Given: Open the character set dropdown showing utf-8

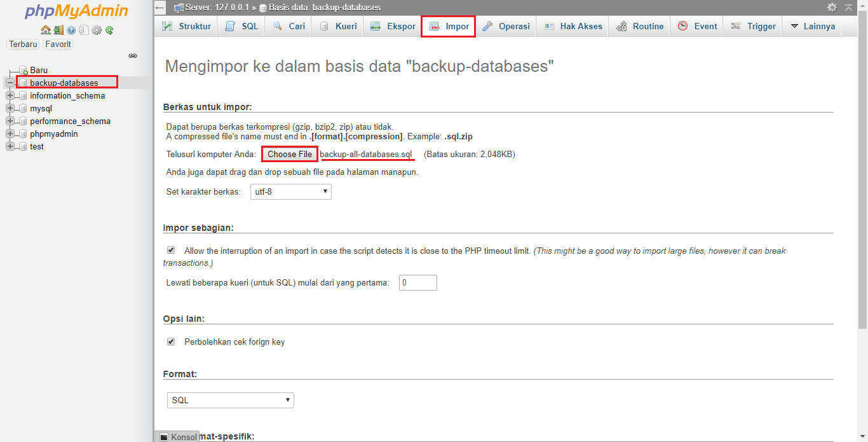Looking at the screenshot, I should (x=290, y=191).
